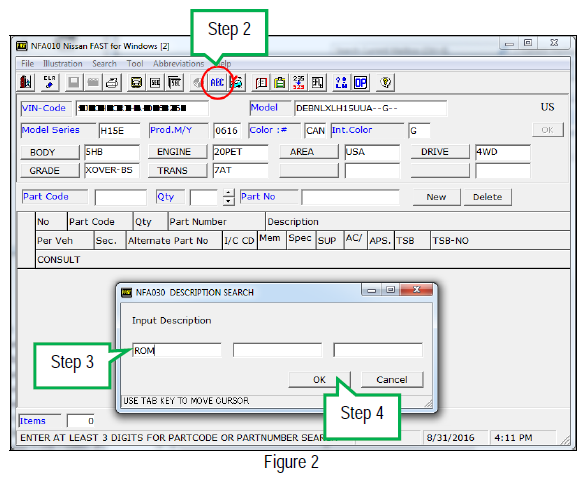Open the Search menu

coord(104,64)
